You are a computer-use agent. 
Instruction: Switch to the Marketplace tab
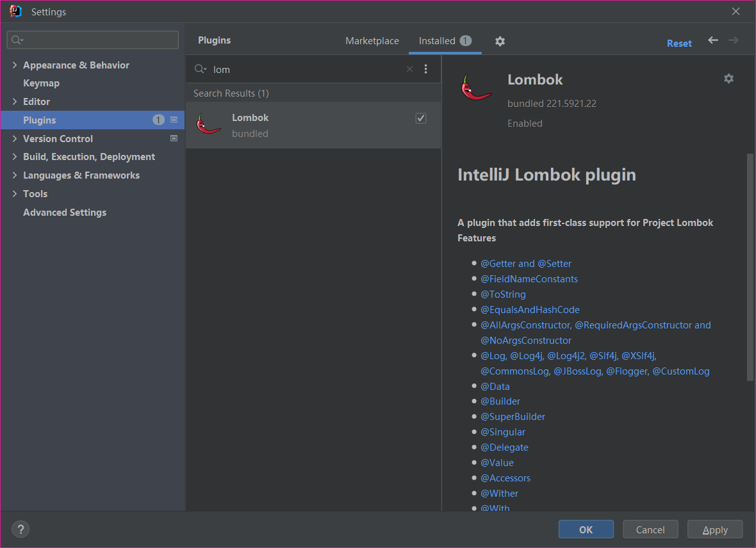(372, 41)
